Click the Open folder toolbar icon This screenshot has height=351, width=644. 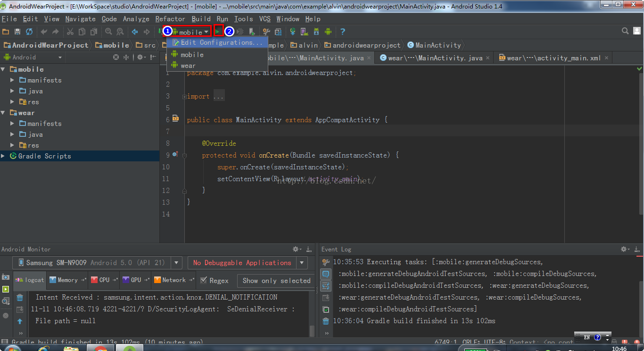(6, 32)
